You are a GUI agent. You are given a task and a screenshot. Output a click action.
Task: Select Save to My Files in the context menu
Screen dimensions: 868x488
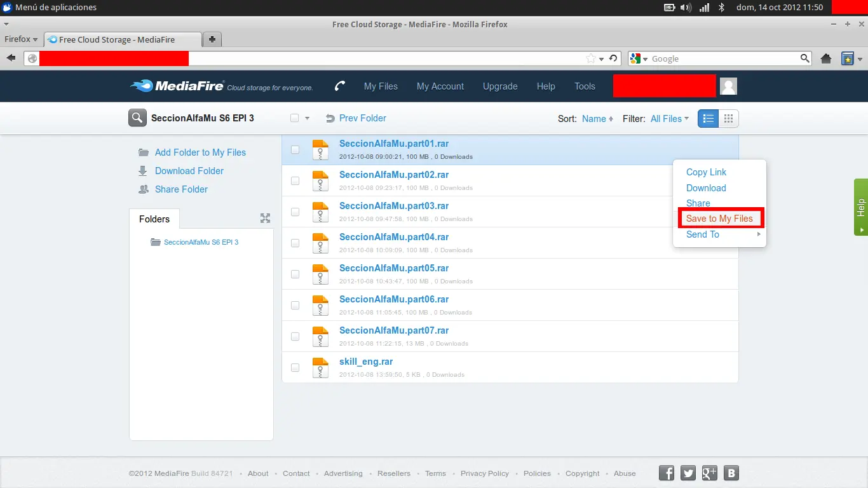click(719, 219)
